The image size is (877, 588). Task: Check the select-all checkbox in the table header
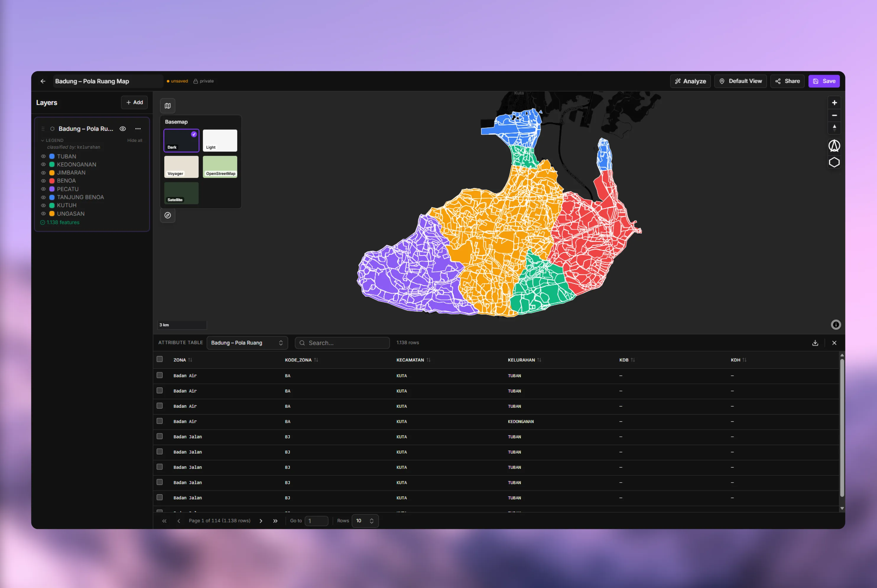click(160, 359)
